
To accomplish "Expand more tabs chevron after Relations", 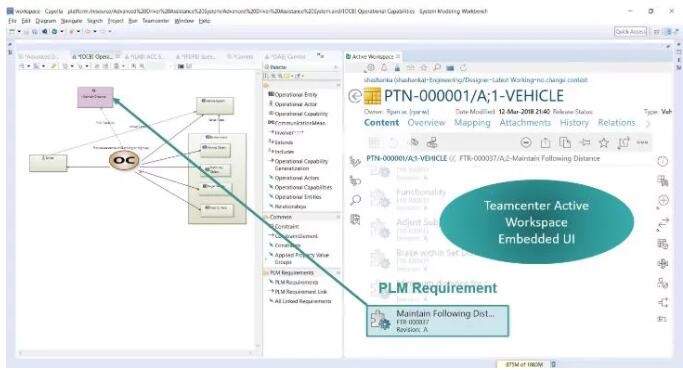I will (648, 124).
